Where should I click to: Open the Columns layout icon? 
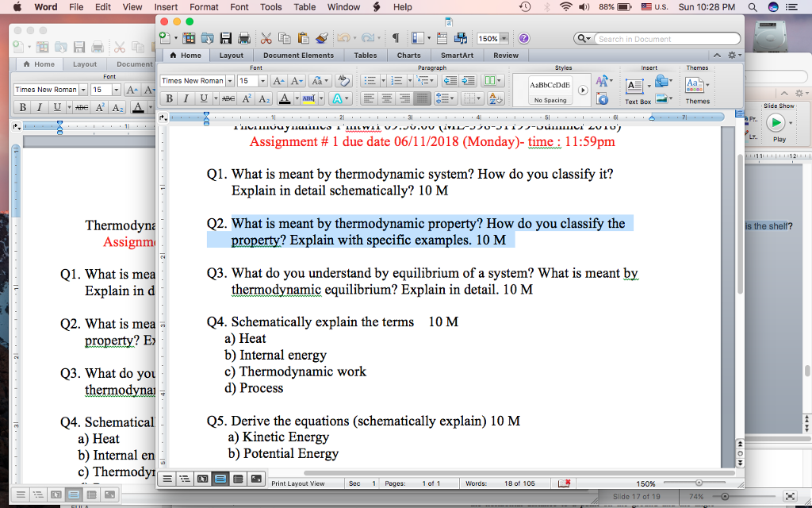point(491,81)
